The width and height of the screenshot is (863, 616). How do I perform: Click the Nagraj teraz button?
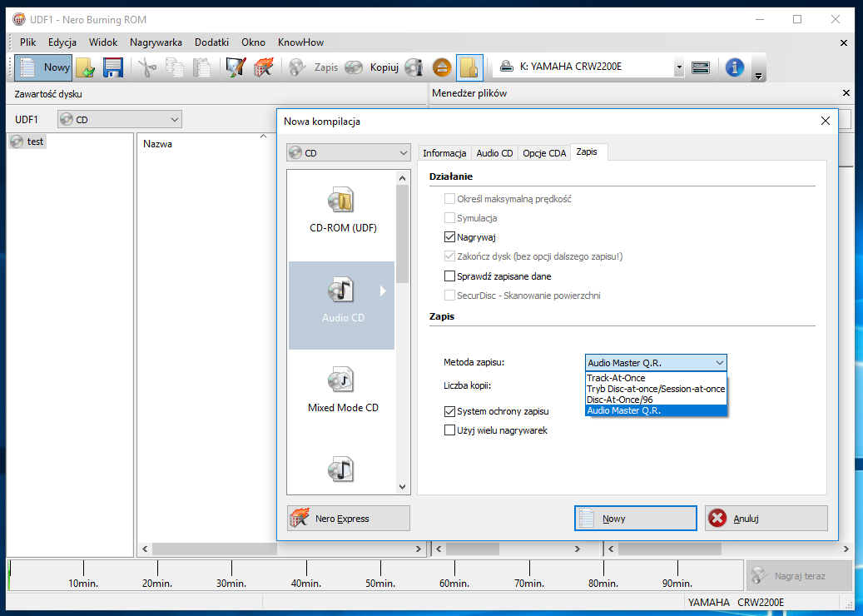tap(799, 576)
